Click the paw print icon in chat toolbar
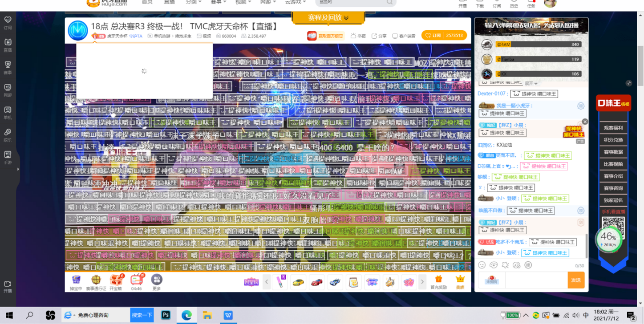Image resolution: width=644 pixels, height=324 pixels. tap(494, 265)
